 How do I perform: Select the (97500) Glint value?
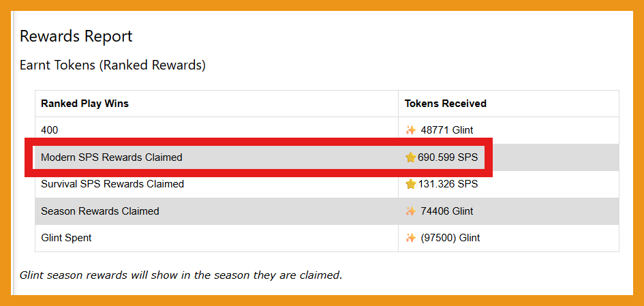click(450, 237)
